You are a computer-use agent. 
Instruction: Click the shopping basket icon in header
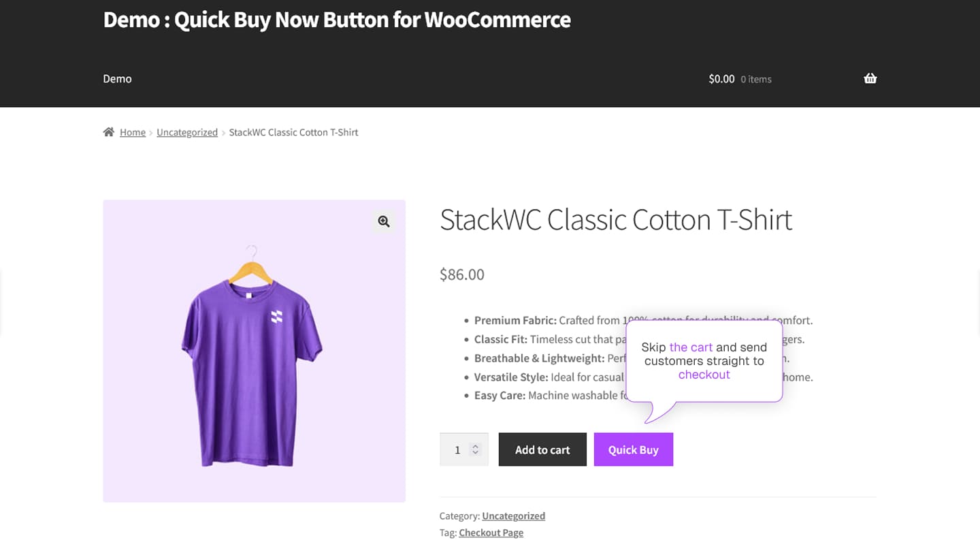(870, 78)
